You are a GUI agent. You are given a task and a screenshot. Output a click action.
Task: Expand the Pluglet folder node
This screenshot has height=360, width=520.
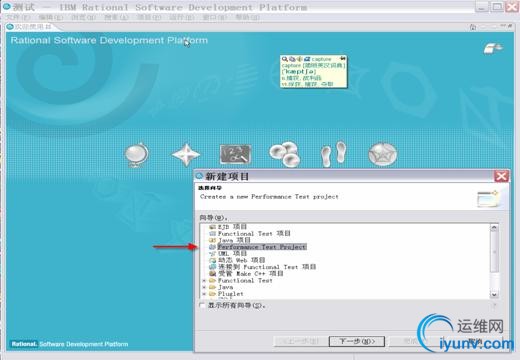pos(204,294)
